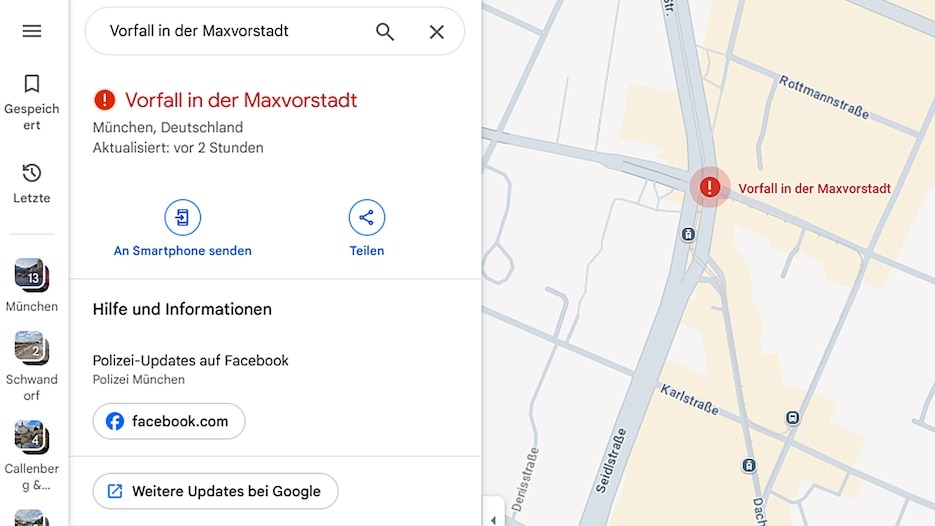Clear the search with the X icon

(436, 32)
